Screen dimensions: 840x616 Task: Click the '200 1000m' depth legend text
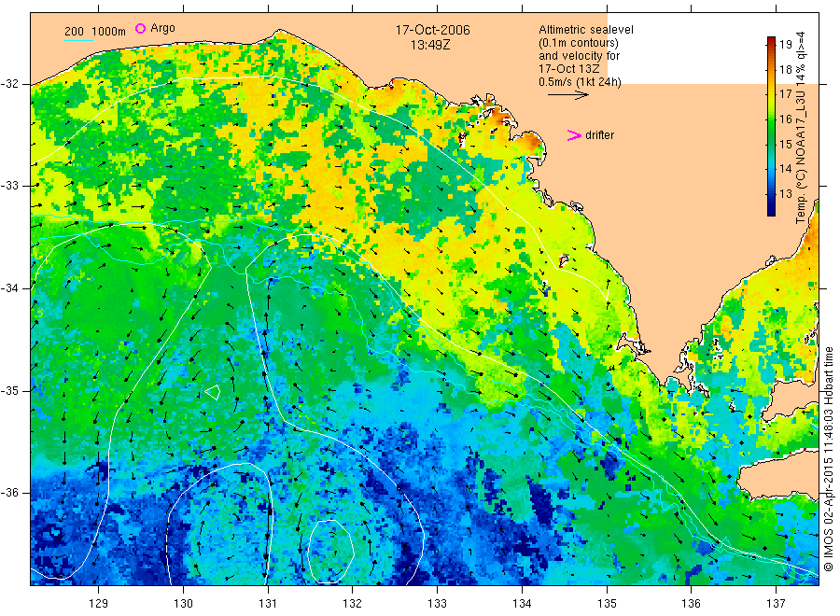coord(95,32)
